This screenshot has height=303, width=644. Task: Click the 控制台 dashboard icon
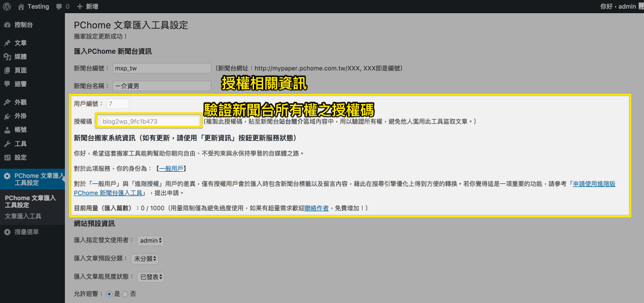click(x=7, y=25)
